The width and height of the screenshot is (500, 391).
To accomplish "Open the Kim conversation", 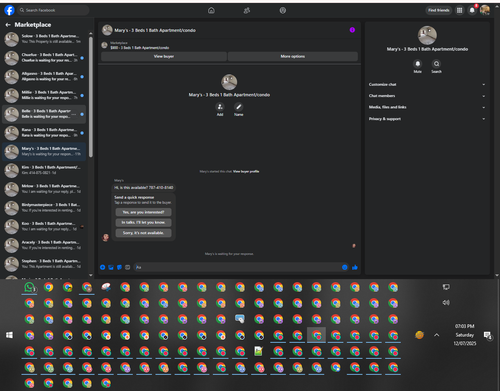I will point(44,170).
